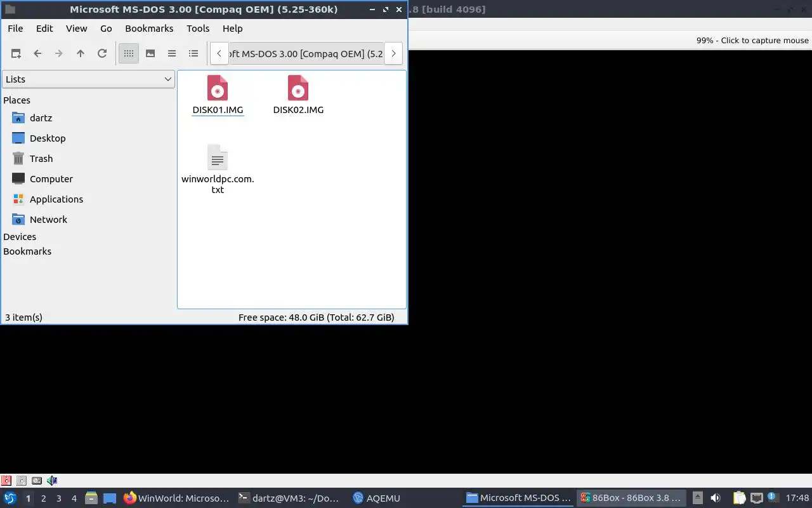Open the File menu
The image size is (812, 508).
[x=15, y=29]
